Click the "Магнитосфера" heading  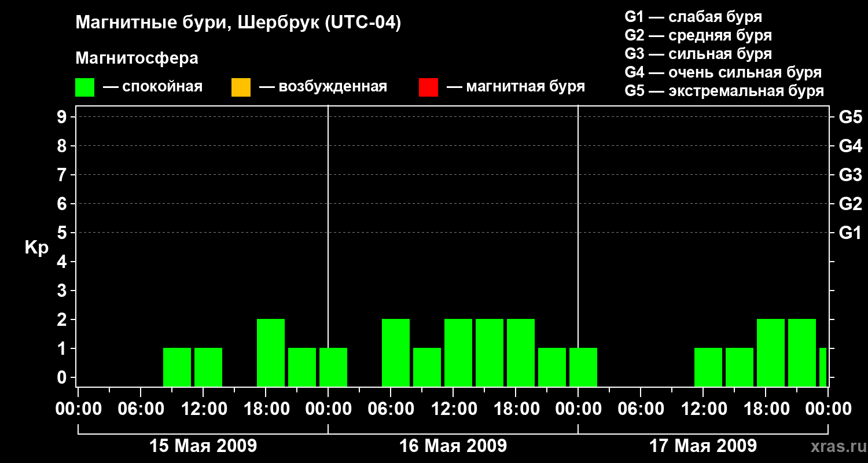click(137, 58)
